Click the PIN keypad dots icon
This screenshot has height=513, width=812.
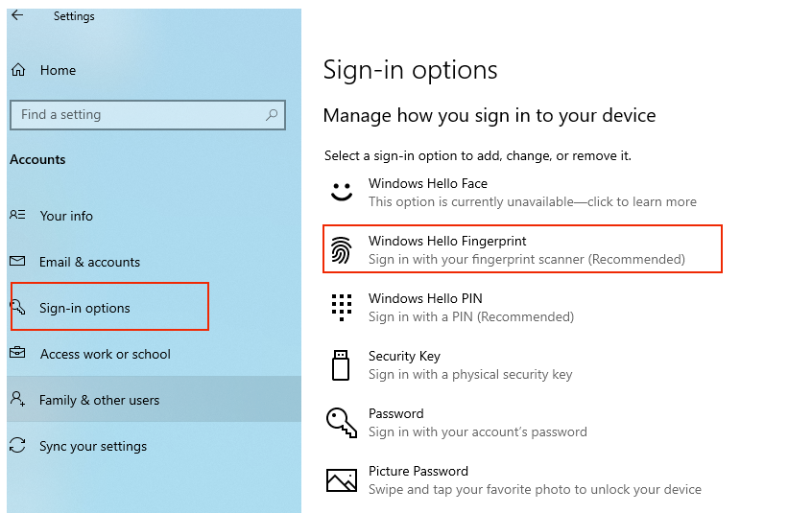click(x=342, y=307)
